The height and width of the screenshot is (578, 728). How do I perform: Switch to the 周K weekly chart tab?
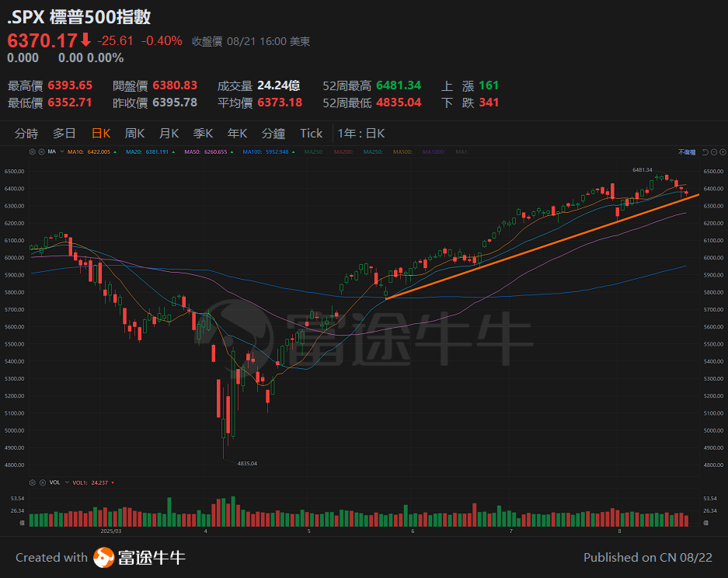click(134, 133)
